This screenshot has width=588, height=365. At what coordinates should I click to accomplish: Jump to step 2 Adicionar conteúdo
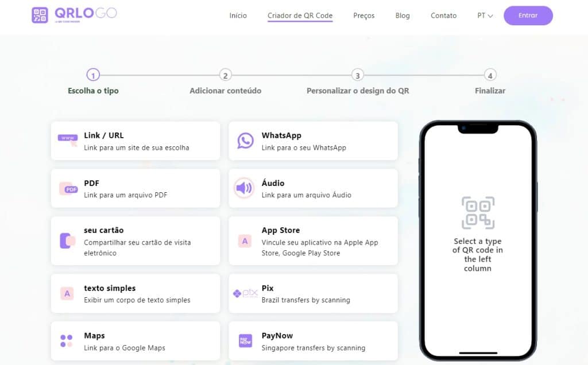[226, 75]
